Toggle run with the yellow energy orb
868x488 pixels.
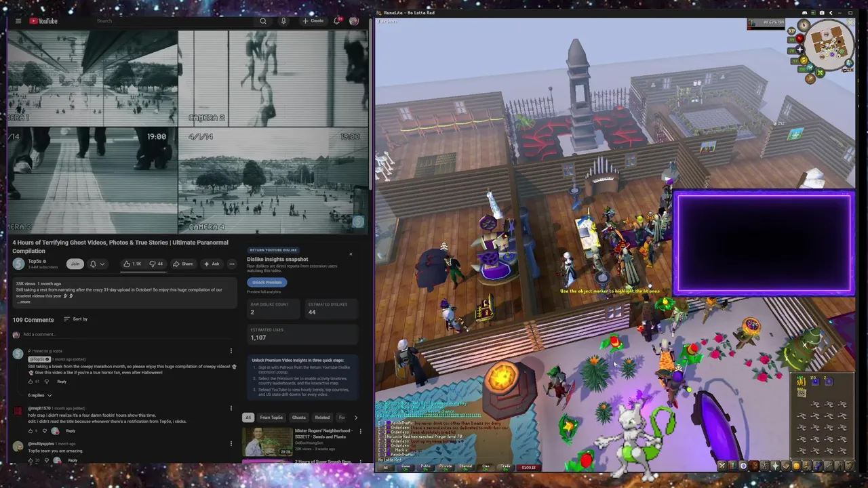804,61
